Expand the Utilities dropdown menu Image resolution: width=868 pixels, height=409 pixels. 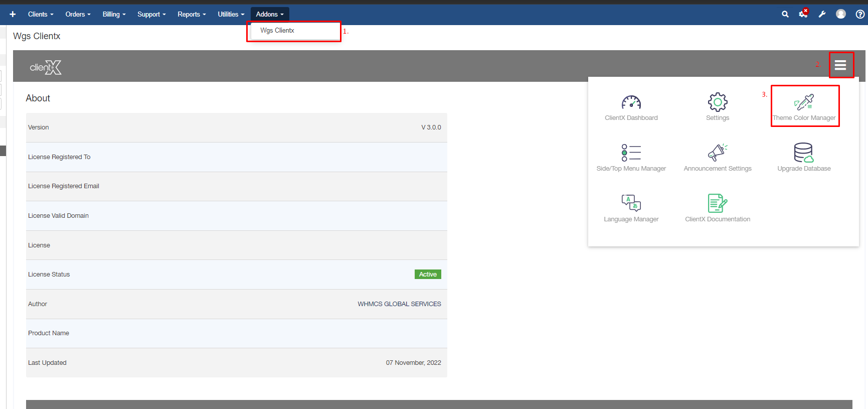231,14
